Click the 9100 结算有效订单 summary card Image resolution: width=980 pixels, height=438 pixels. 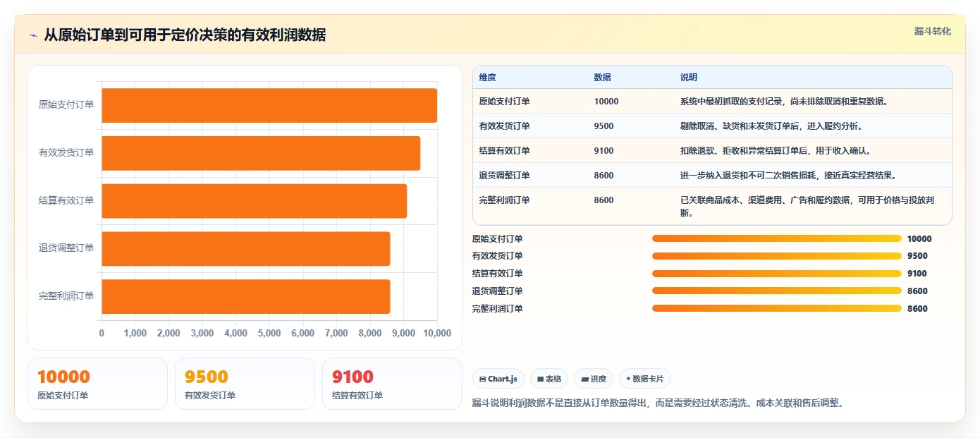pyautogui.click(x=392, y=384)
